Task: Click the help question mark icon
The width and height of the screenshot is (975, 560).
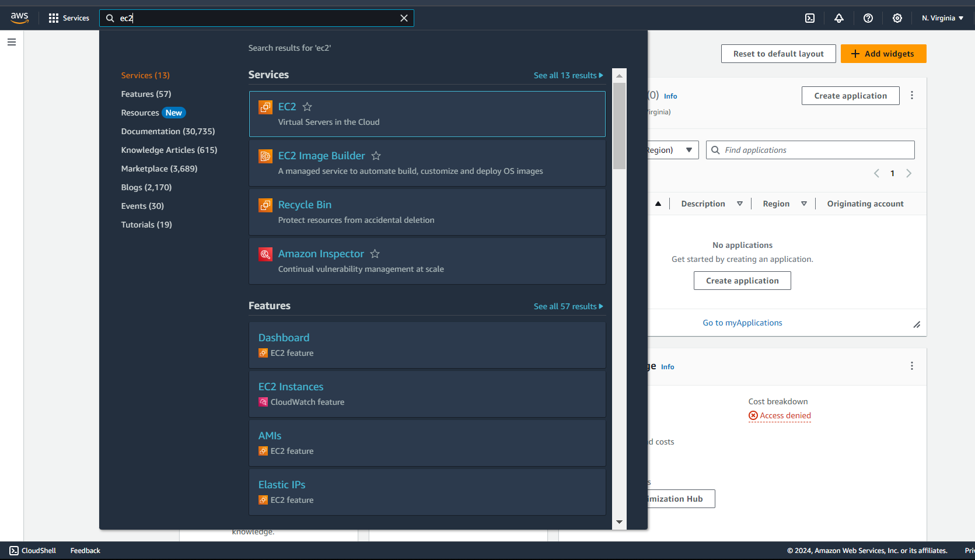Action: coord(868,18)
